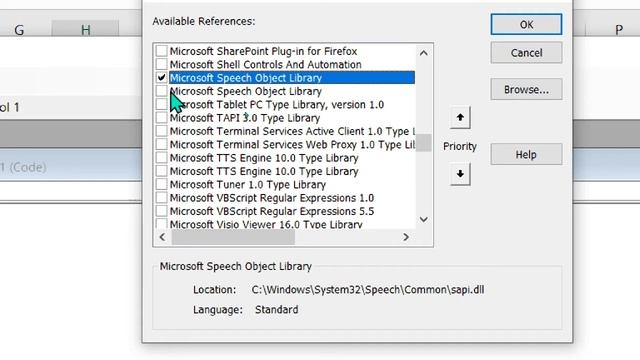Tick Microsoft TAPI 3.0 Type Library checkbox
The height and width of the screenshot is (360, 640).
pyautogui.click(x=162, y=118)
